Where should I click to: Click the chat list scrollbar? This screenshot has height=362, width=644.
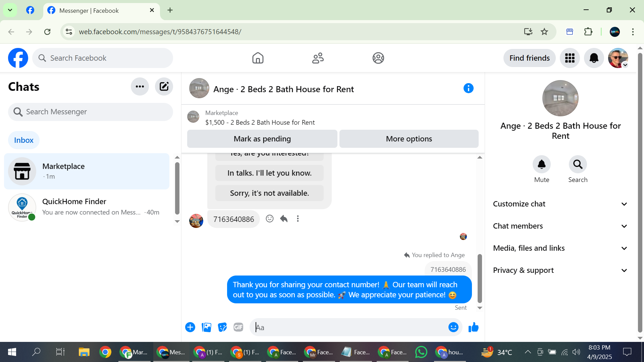coord(177,188)
